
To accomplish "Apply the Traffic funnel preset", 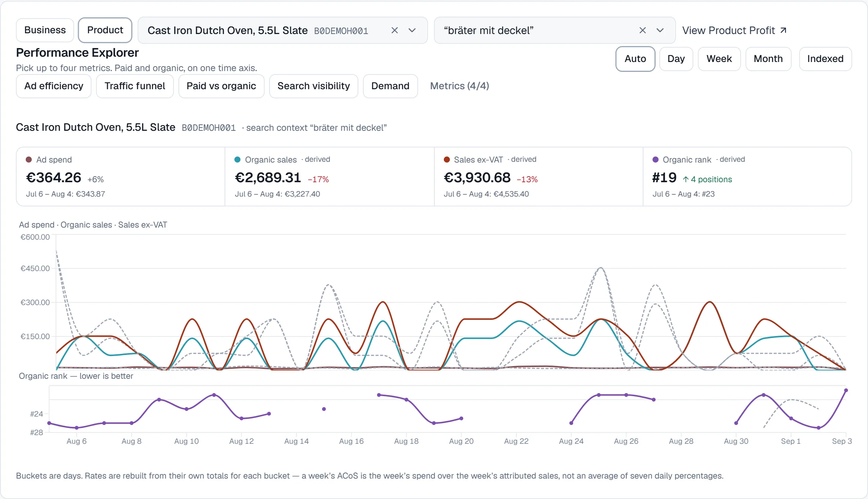I will (x=135, y=86).
